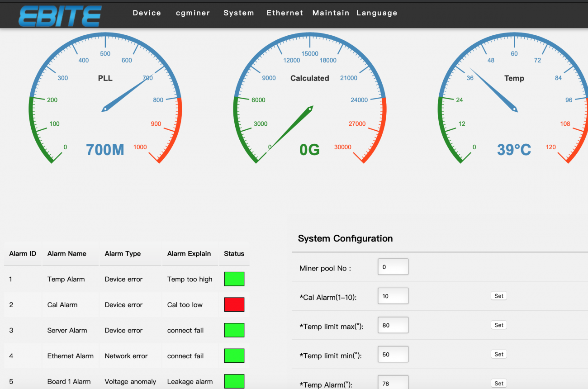Open the Language menu
The image size is (588, 389).
coord(377,13)
